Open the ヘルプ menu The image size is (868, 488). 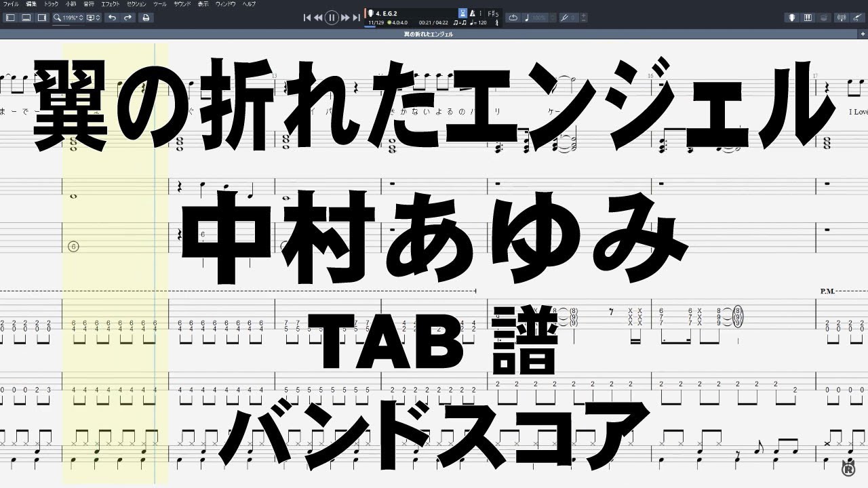tap(250, 4)
